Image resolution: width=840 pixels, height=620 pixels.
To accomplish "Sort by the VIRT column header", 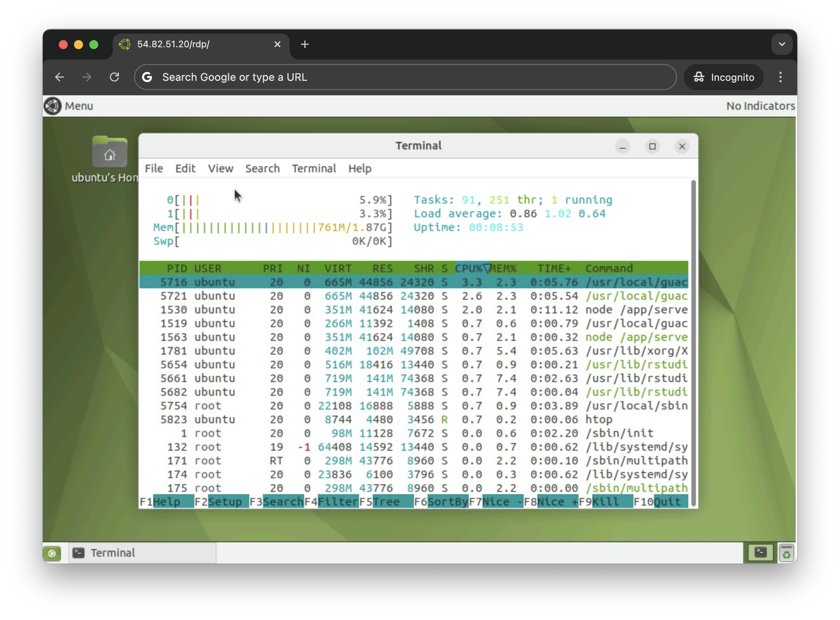I will (x=338, y=268).
